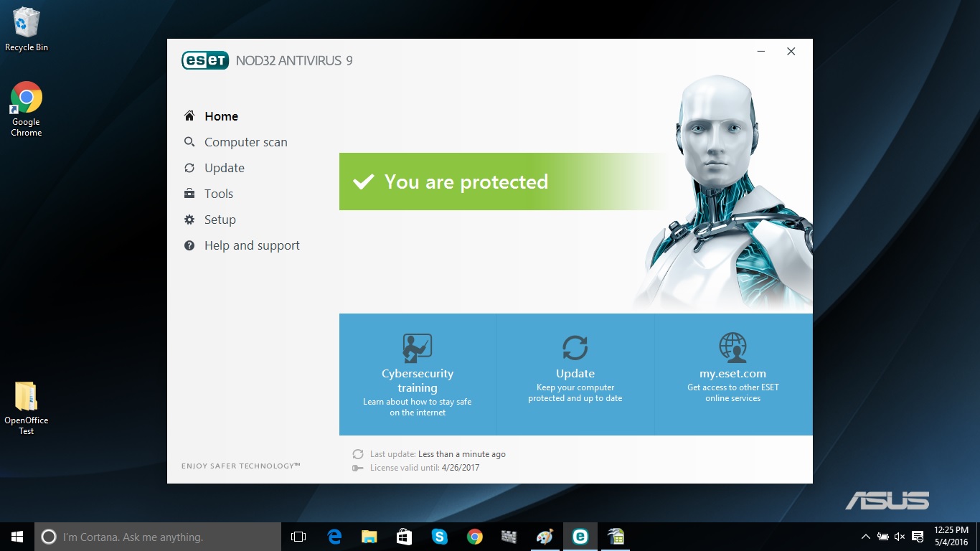Image resolution: width=980 pixels, height=551 pixels.
Task: Click the 'You are protected' status banner
Action: tap(506, 182)
